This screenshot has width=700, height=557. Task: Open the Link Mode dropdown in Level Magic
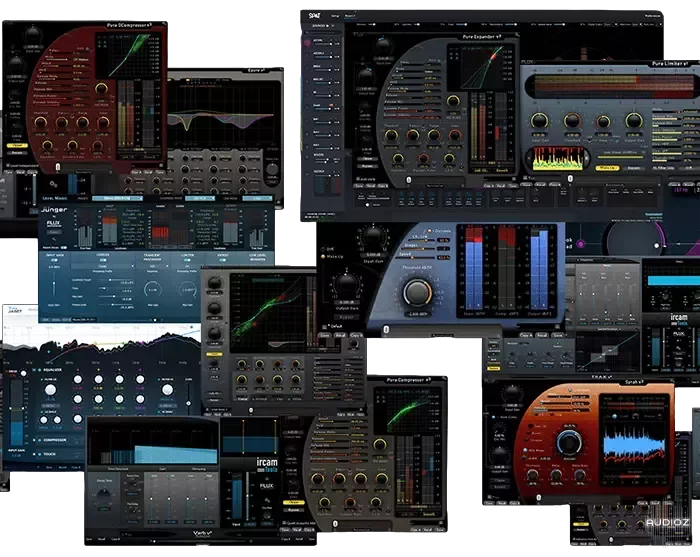257,198
